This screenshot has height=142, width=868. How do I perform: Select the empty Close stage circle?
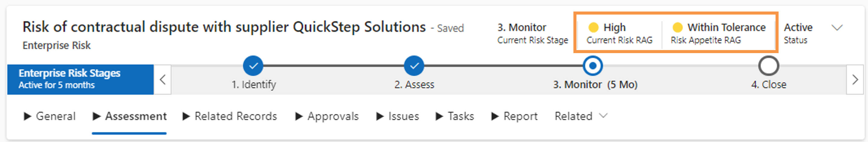point(769,66)
